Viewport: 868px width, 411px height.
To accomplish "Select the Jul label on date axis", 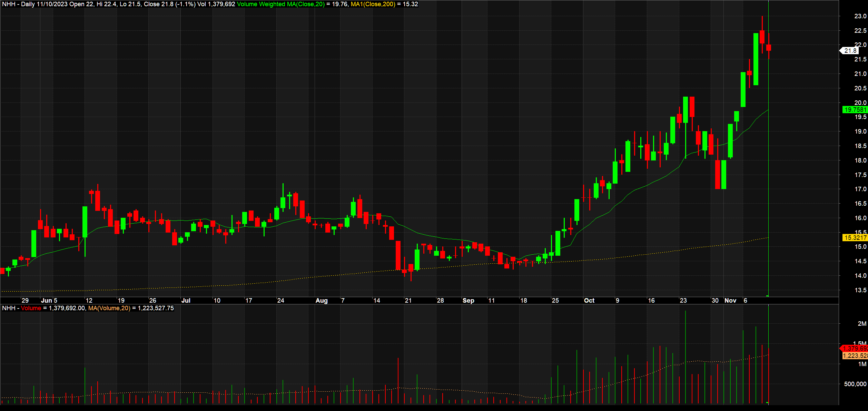I will coord(186,301).
